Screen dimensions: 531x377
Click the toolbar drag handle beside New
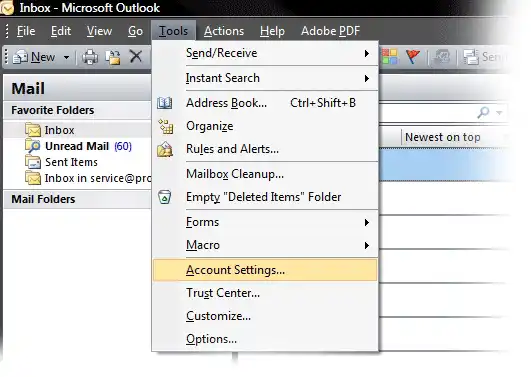(6, 57)
